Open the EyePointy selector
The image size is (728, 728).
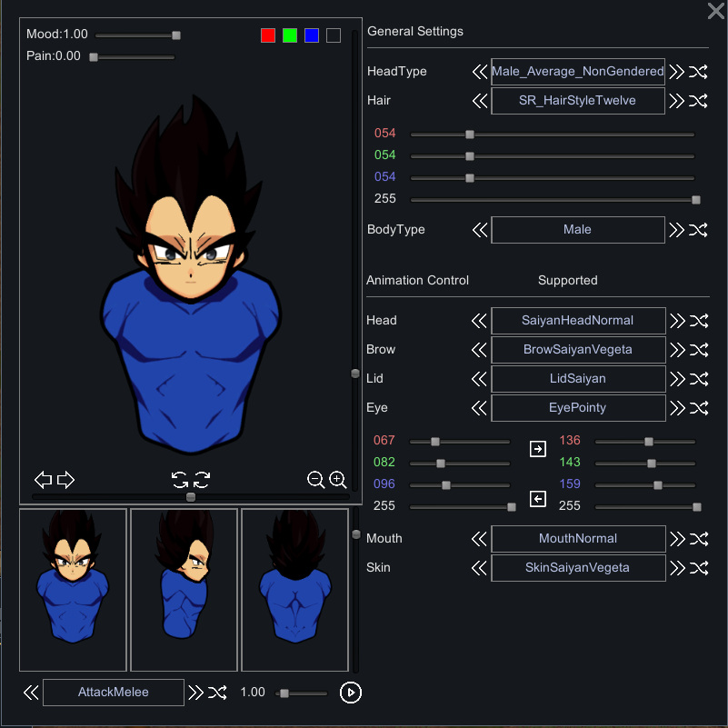578,408
